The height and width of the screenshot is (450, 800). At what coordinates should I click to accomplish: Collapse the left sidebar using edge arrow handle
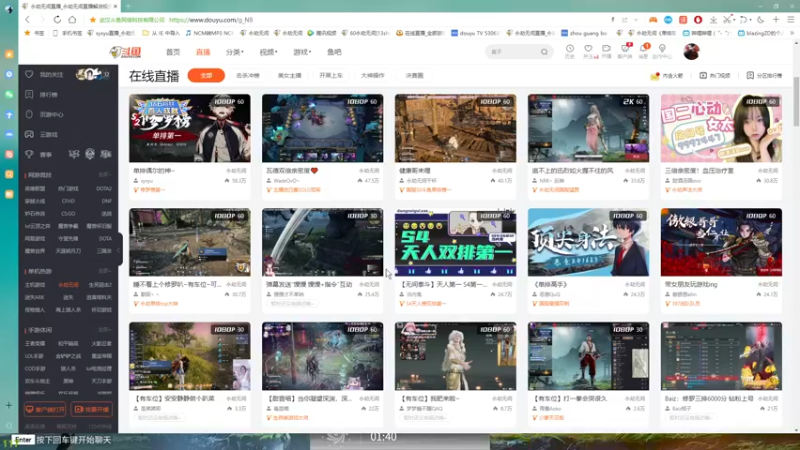119,250
